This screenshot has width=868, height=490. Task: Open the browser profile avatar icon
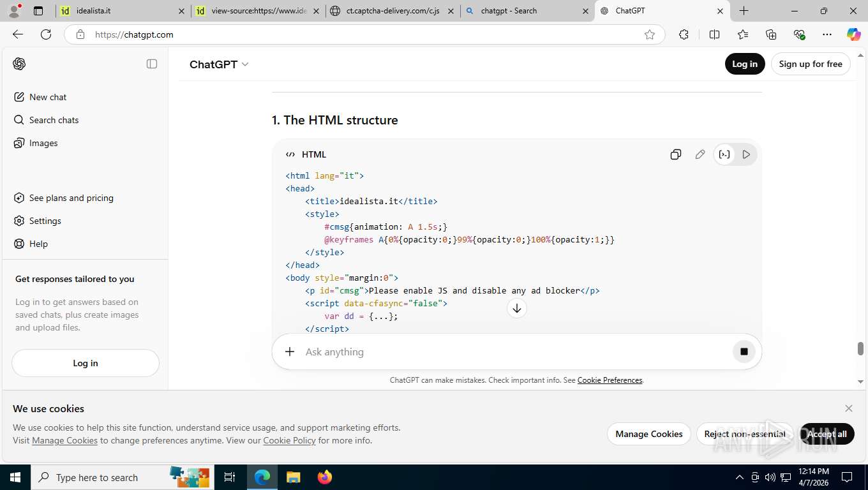pos(14,11)
